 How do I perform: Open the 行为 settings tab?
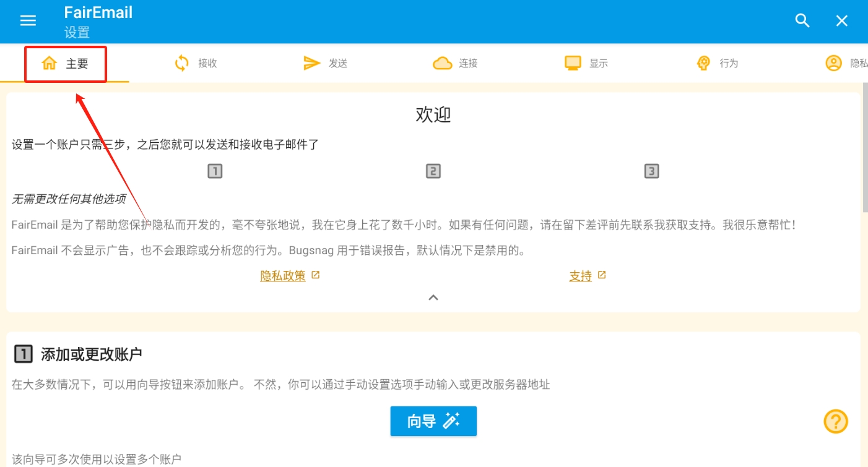click(x=716, y=63)
